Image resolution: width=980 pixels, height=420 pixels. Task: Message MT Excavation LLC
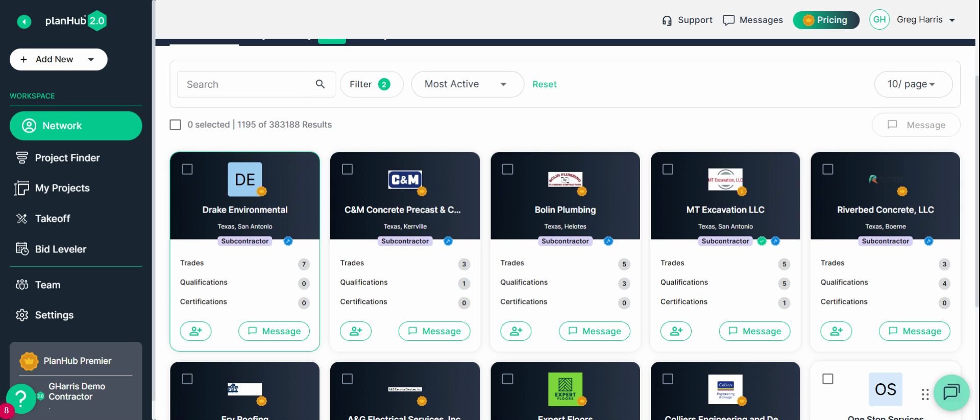[754, 331]
